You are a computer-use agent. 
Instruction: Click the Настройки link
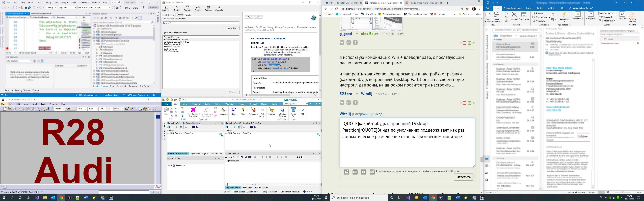click(361, 114)
